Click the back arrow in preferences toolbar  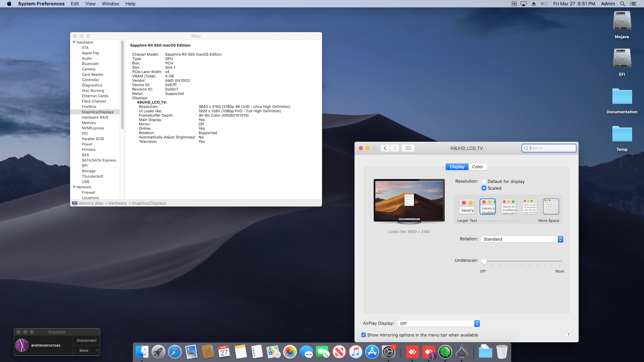click(385, 148)
